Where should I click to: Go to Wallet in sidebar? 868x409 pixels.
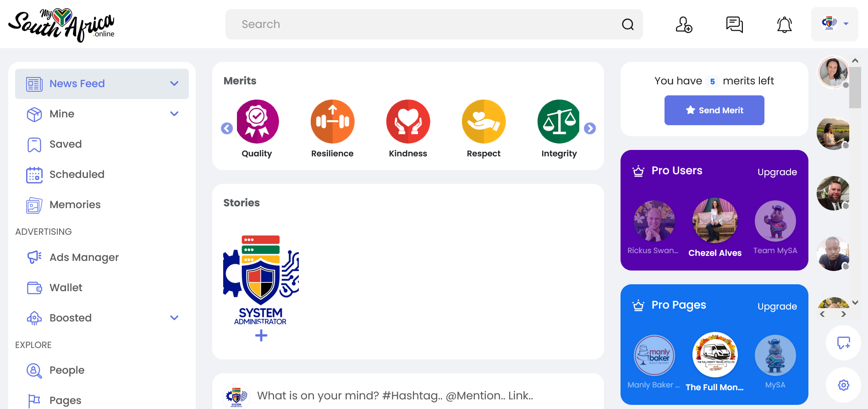66,287
